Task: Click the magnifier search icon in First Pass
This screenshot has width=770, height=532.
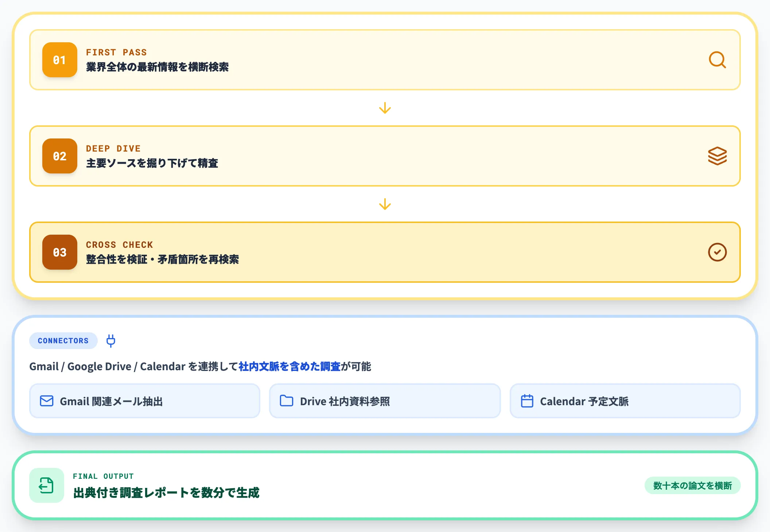Action: click(717, 60)
